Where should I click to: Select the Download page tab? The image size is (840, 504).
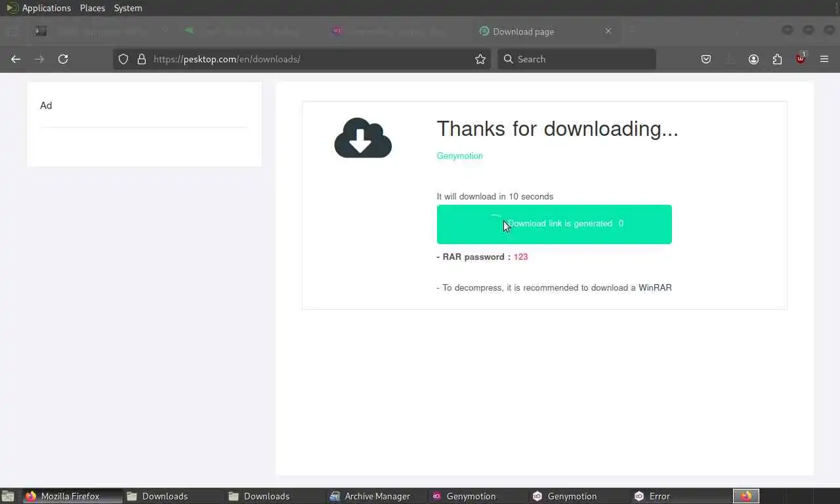pos(545,31)
